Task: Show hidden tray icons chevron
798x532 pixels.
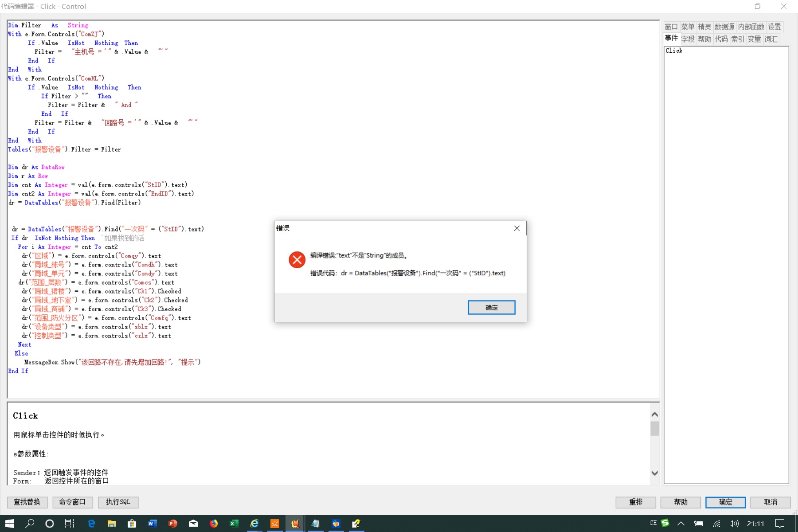Action: tap(681, 524)
